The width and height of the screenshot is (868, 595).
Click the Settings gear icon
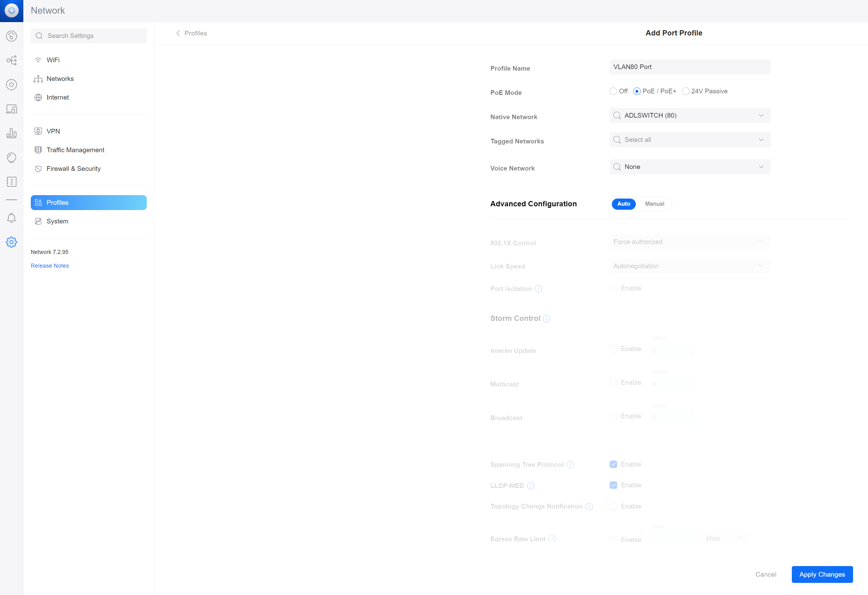pyautogui.click(x=12, y=242)
